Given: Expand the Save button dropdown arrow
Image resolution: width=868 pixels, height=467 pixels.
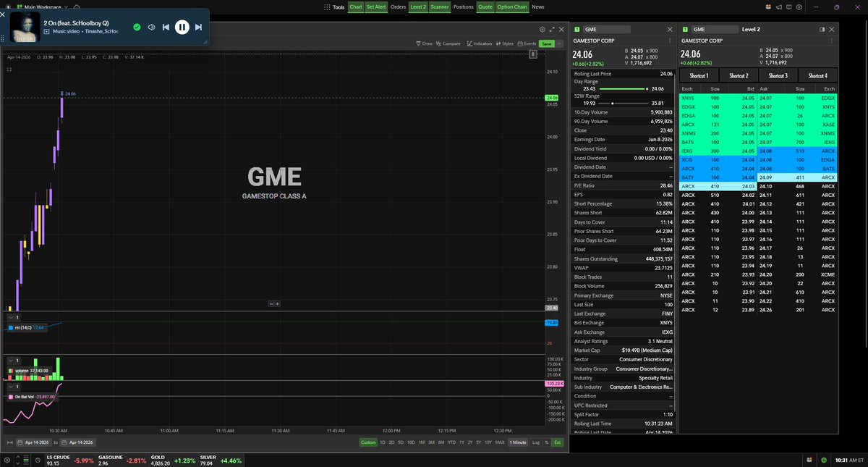Looking at the screenshot, I should 561,43.
